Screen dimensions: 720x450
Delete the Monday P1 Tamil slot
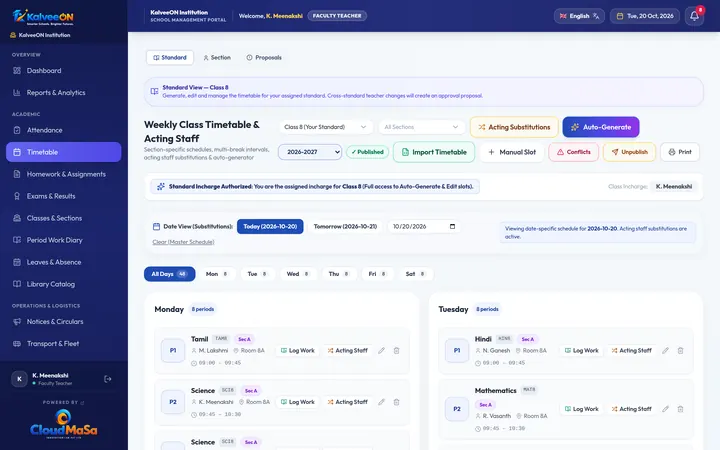pyautogui.click(x=396, y=350)
